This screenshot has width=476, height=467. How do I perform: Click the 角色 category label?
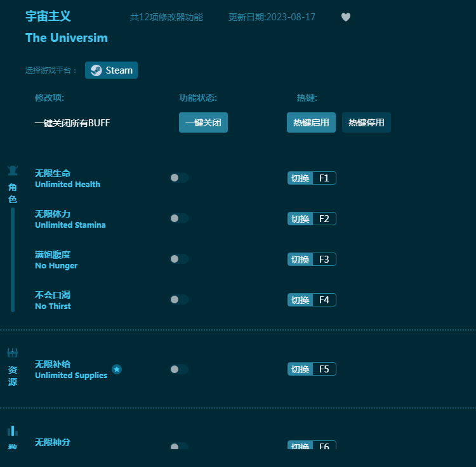(x=13, y=194)
